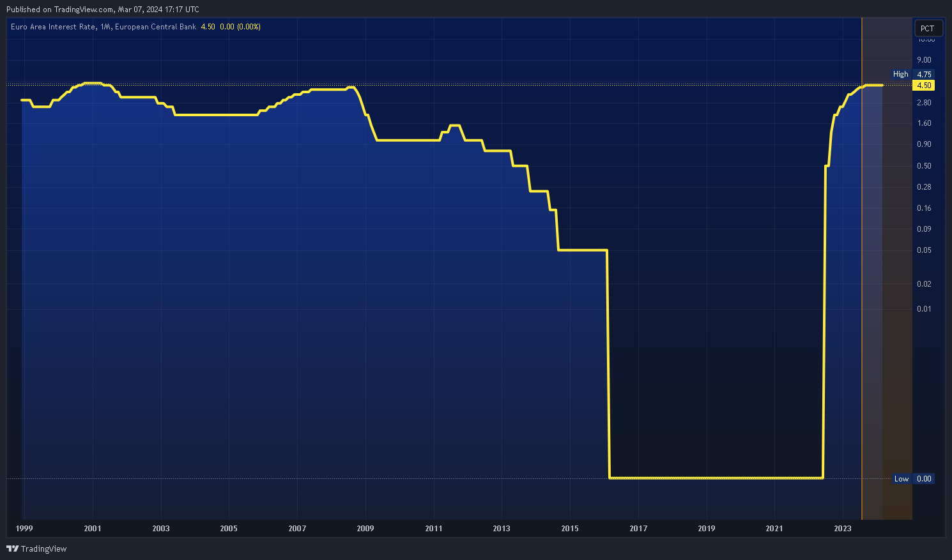Click the 0.28 price axis label
Image resolution: width=952 pixels, height=560 pixels.
point(924,187)
